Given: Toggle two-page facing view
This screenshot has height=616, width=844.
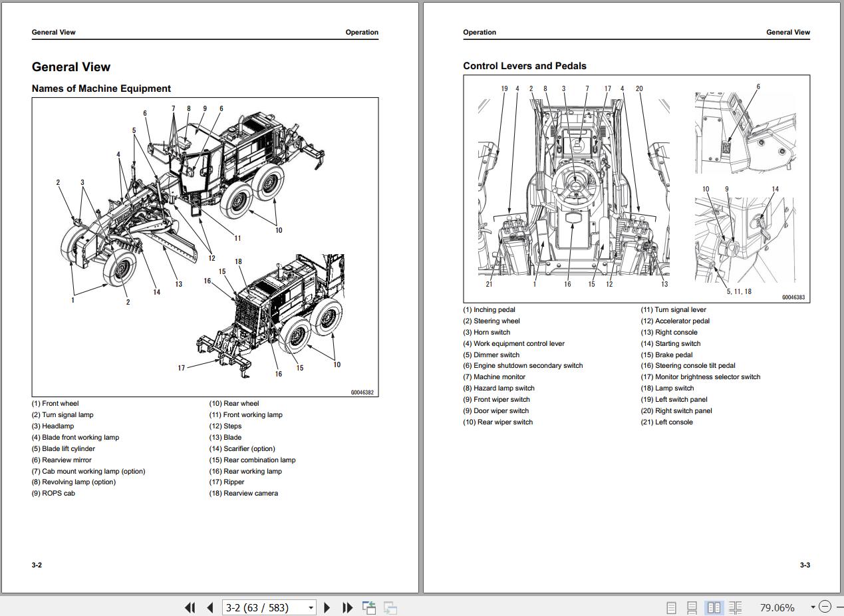Looking at the screenshot, I should (x=714, y=607).
